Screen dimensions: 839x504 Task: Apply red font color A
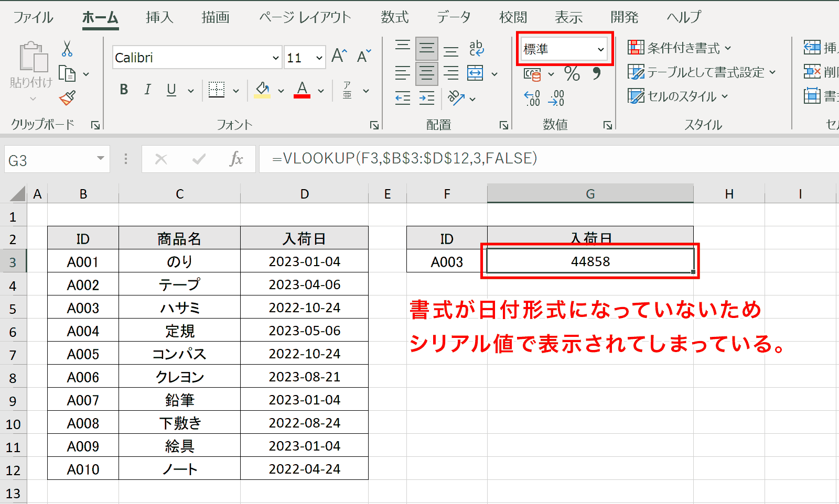tap(302, 90)
